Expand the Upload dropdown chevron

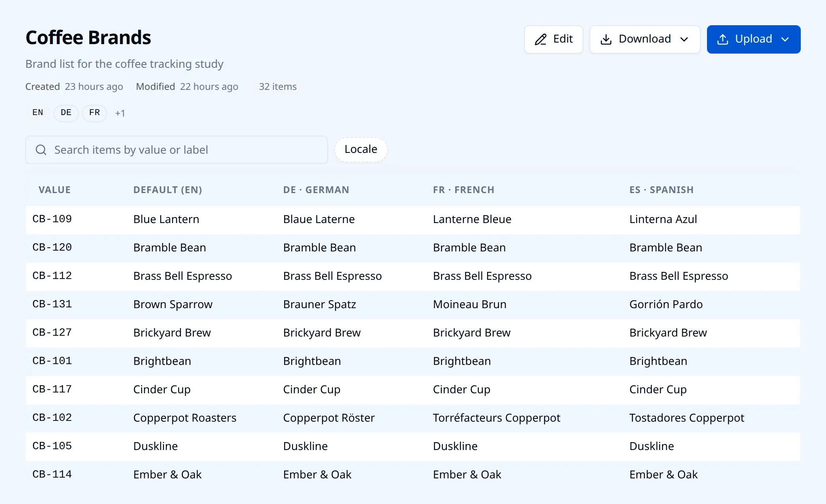785,39
